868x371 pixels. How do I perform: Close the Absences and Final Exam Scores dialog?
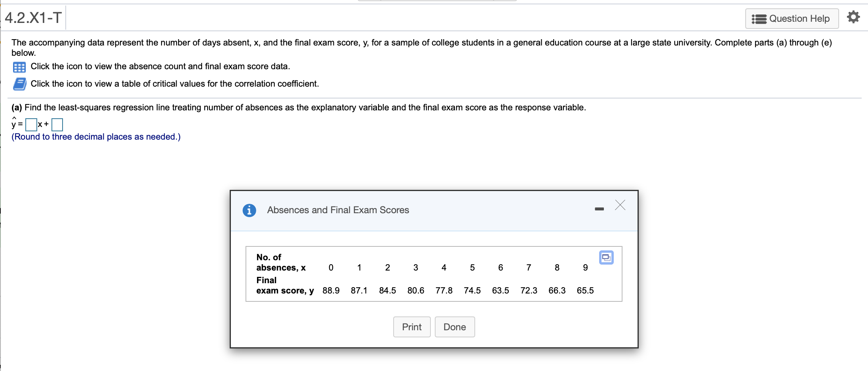(x=620, y=205)
